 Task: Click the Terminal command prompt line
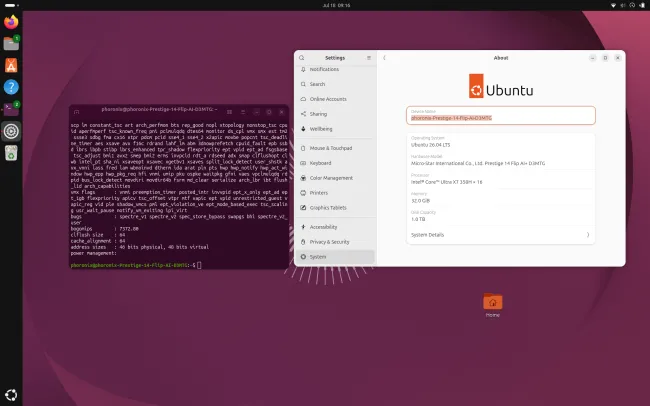point(136,265)
